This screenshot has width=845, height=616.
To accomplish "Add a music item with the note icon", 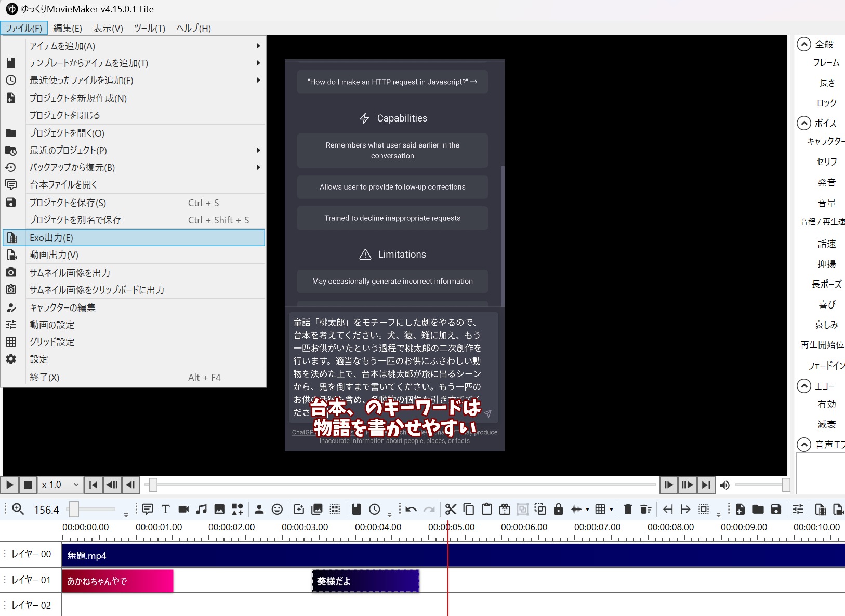I will [201, 510].
